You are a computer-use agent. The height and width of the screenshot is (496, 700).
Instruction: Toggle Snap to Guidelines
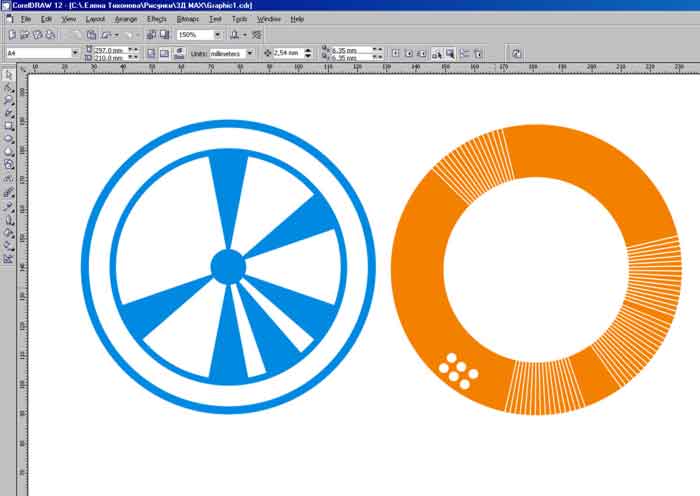tap(408, 54)
